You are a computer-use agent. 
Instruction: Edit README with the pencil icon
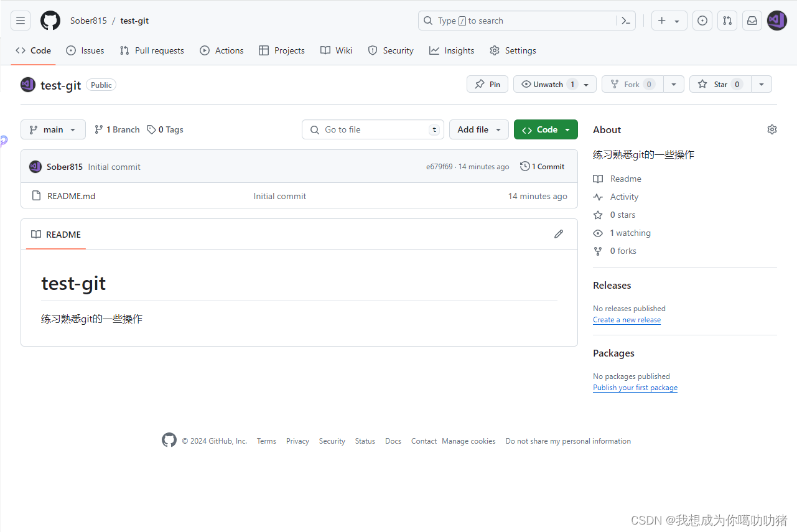(x=559, y=234)
